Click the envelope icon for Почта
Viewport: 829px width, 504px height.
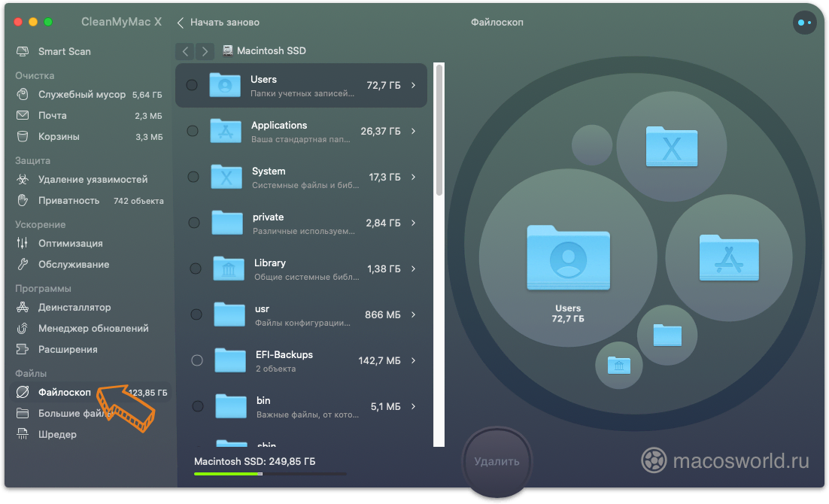click(x=23, y=115)
